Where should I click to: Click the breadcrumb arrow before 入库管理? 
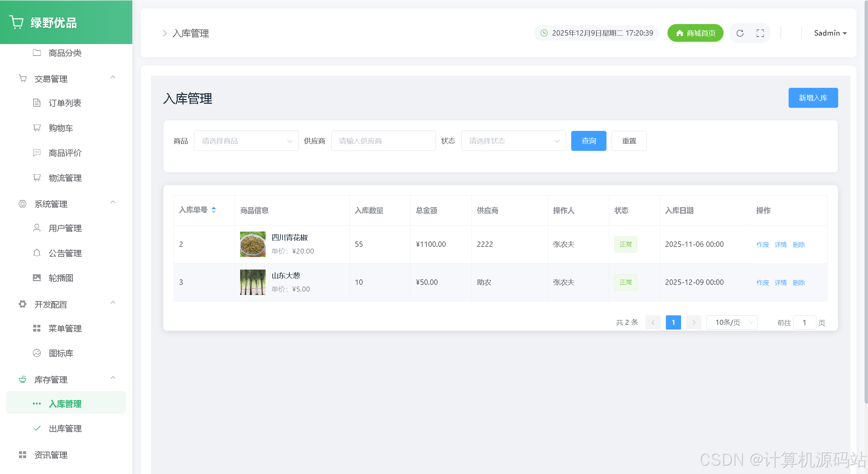[165, 33]
